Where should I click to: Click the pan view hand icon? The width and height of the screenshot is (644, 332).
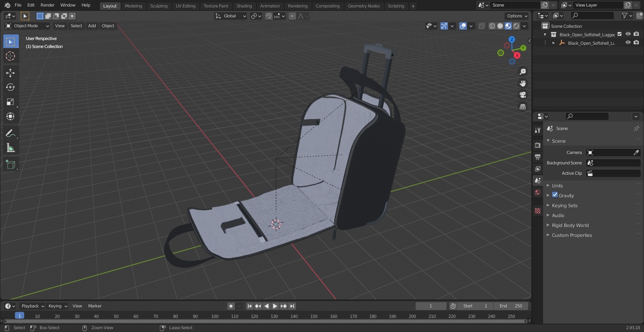(x=523, y=83)
